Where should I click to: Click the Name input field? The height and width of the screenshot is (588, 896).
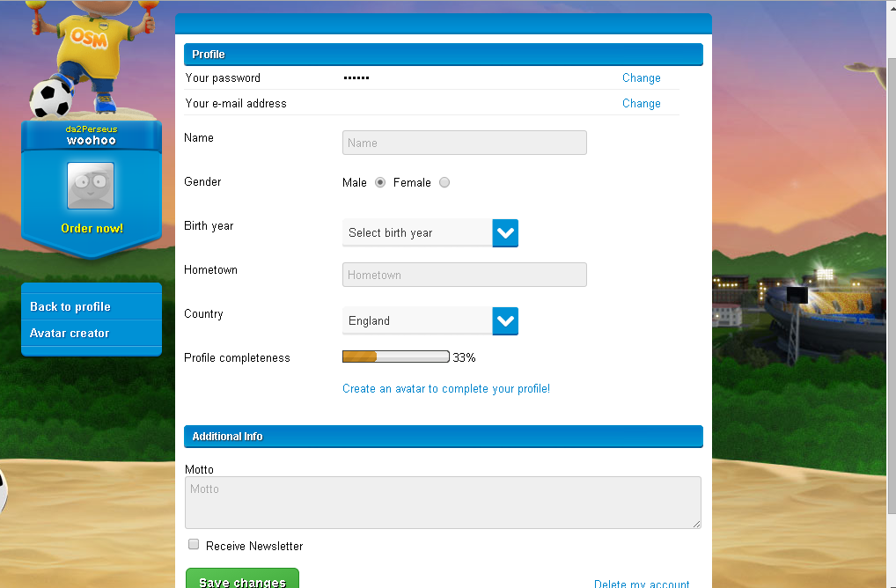[465, 143]
